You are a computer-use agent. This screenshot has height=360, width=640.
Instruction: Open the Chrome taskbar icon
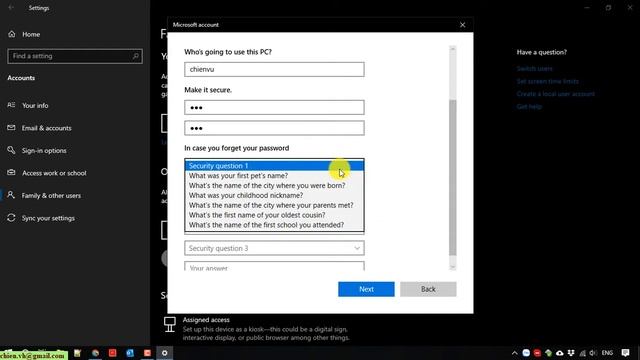point(95,353)
